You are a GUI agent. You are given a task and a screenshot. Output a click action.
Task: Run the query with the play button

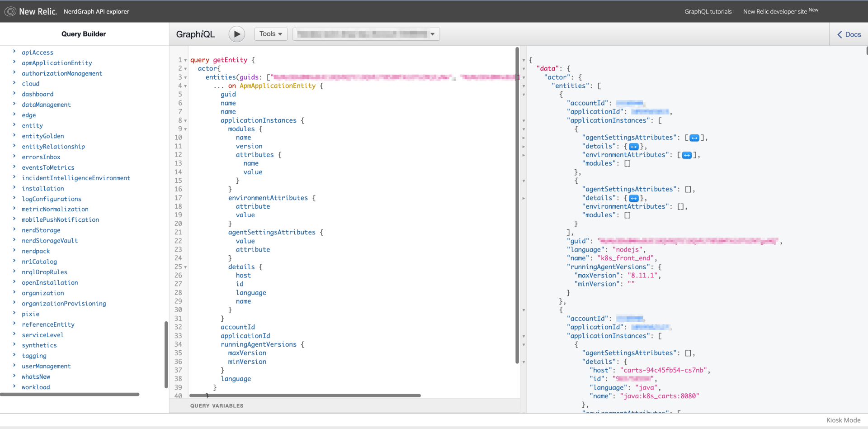(236, 34)
